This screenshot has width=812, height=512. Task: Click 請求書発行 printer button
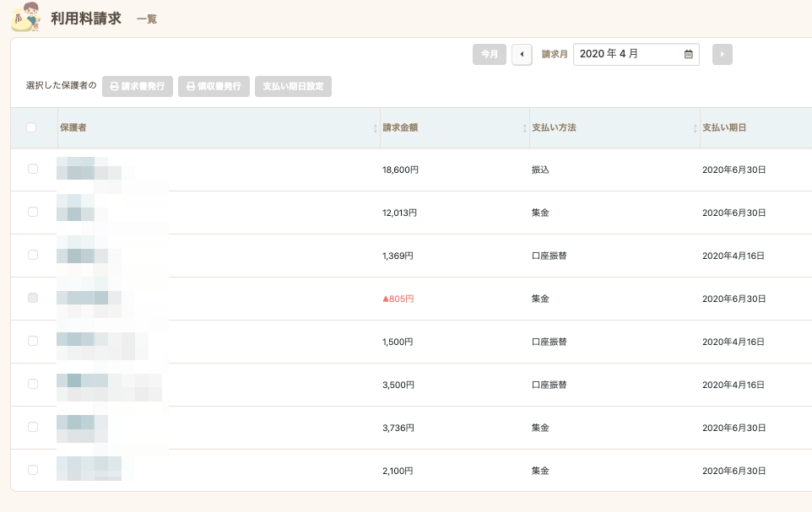(138, 86)
